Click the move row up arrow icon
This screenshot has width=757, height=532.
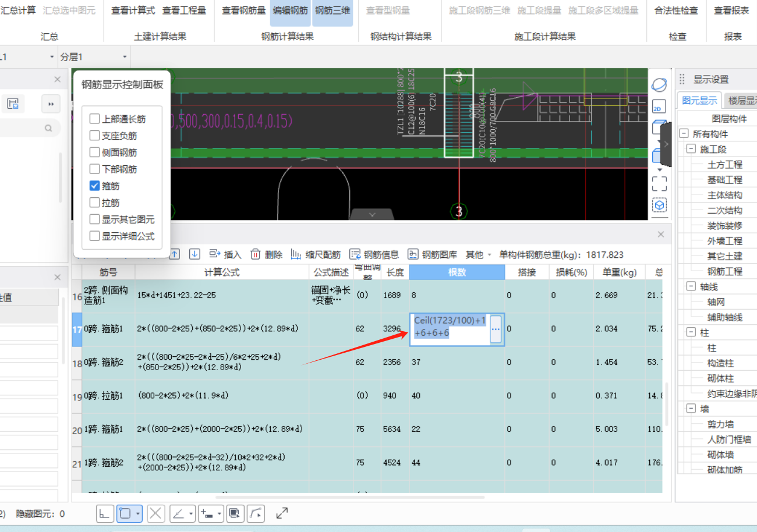tap(175, 254)
